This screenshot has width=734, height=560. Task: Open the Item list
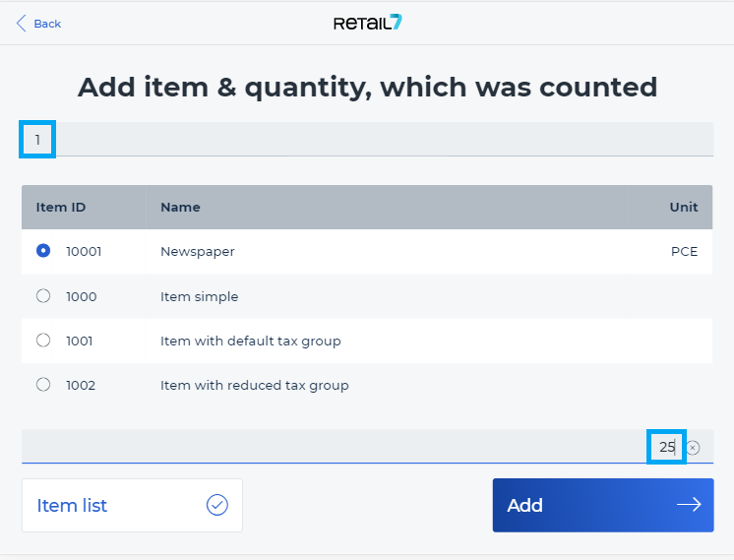(132, 505)
